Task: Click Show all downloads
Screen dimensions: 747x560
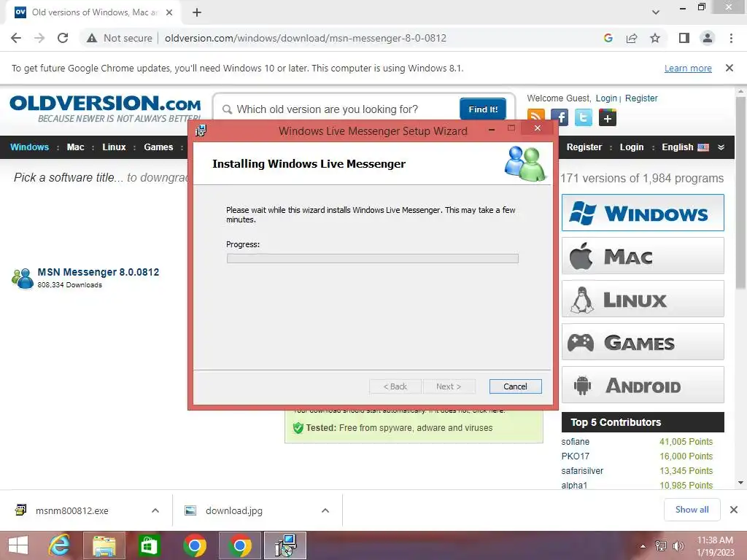Action: [x=692, y=510]
